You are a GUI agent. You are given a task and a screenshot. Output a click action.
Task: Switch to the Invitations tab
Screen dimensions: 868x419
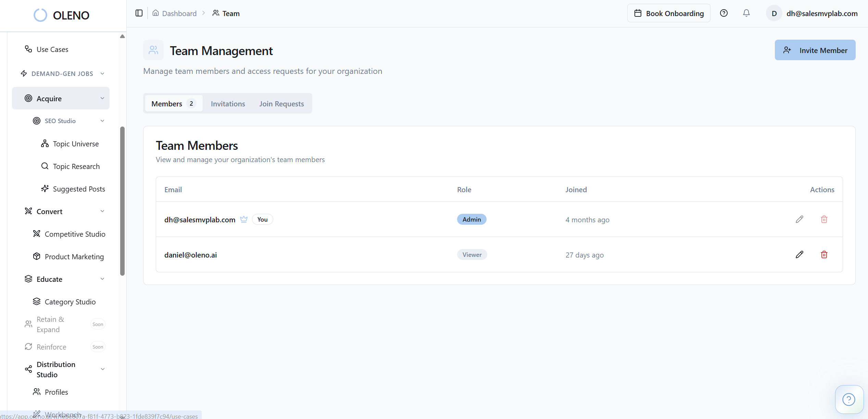click(x=228, y=104)
